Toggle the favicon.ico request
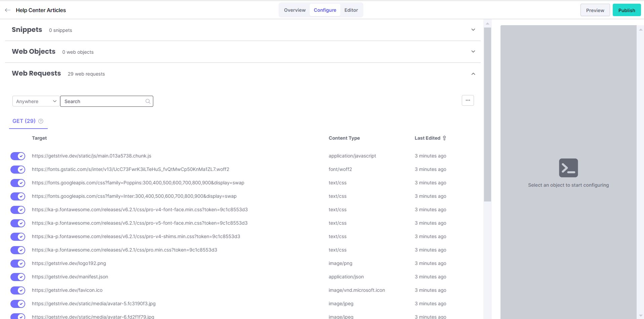 tap(18, 290)
